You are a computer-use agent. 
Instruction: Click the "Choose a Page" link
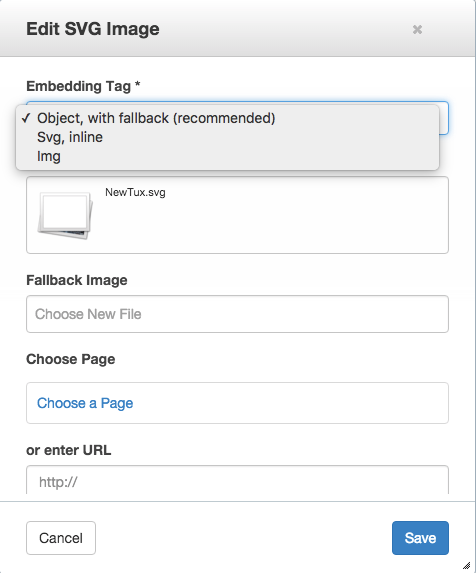point(85,403)
